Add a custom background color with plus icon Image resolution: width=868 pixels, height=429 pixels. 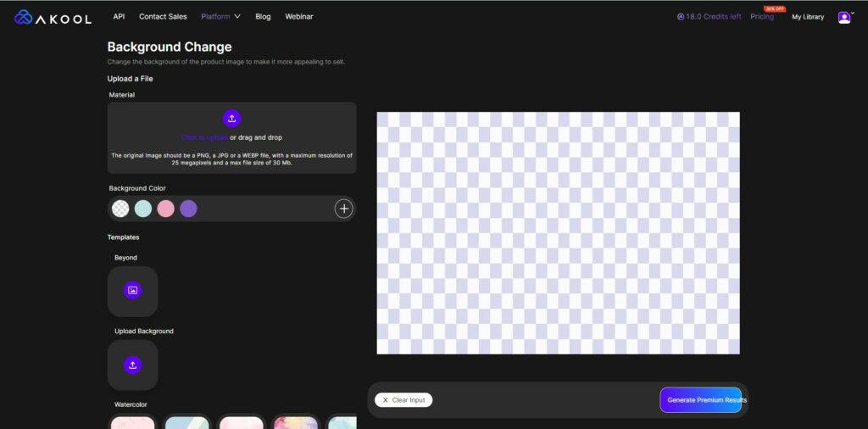343,209
